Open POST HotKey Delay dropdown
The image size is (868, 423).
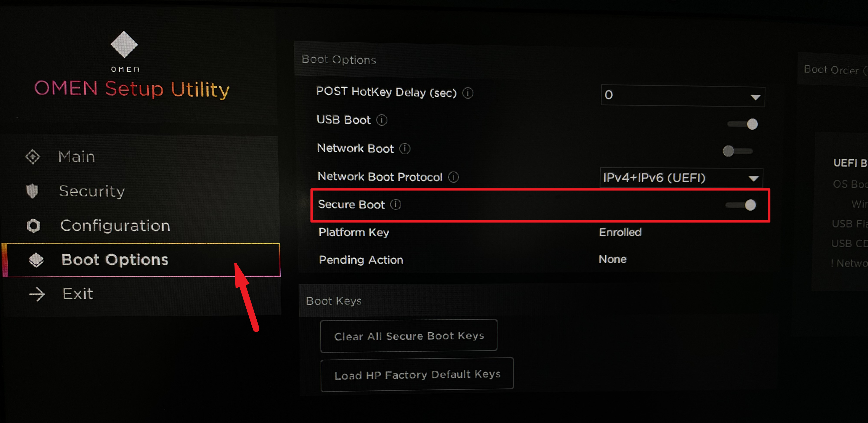coord(683,96)
